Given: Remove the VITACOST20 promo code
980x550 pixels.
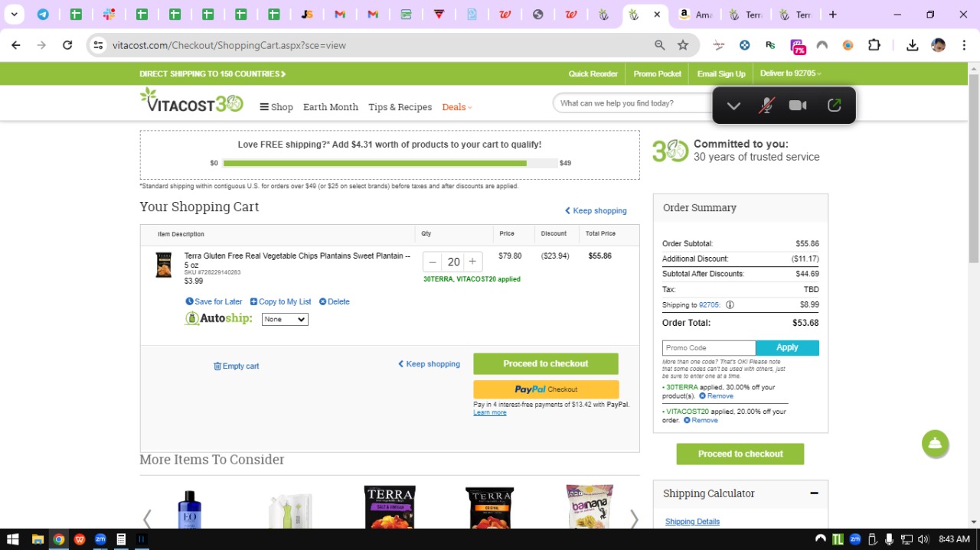Looking at the screenshot, I should (x=701, y=420).
